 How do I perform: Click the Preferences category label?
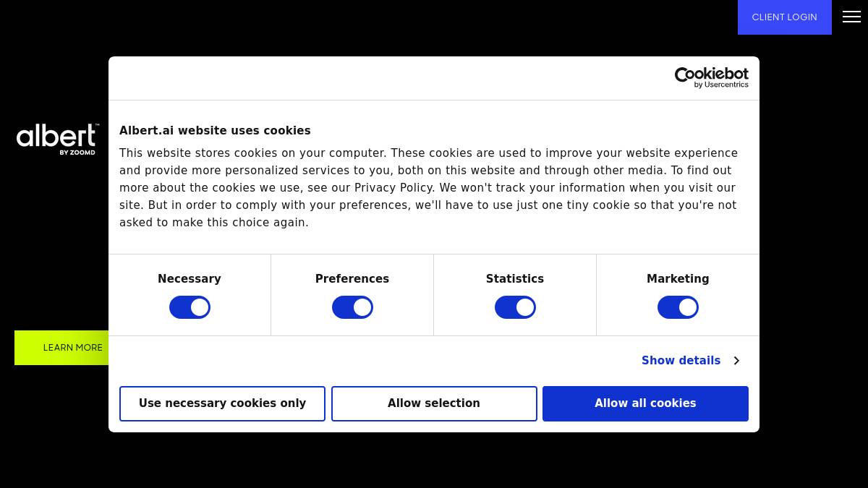click(352, 279)
